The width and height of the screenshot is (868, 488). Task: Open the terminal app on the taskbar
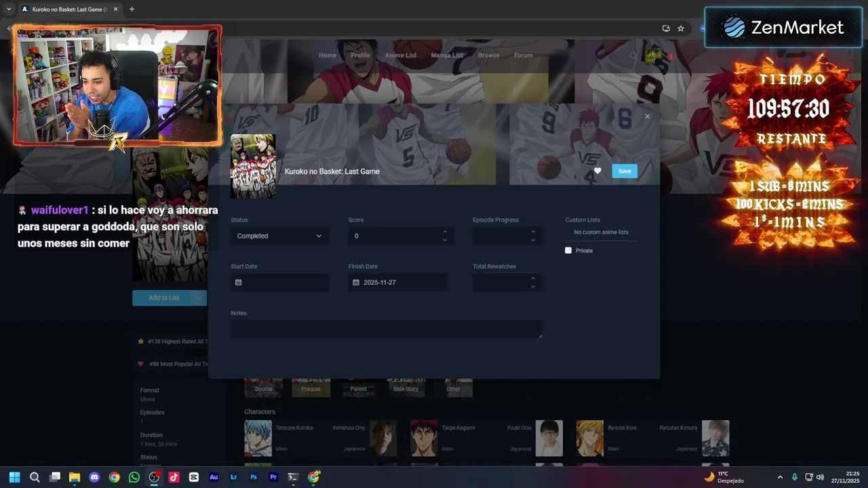(x=293, y=477)
